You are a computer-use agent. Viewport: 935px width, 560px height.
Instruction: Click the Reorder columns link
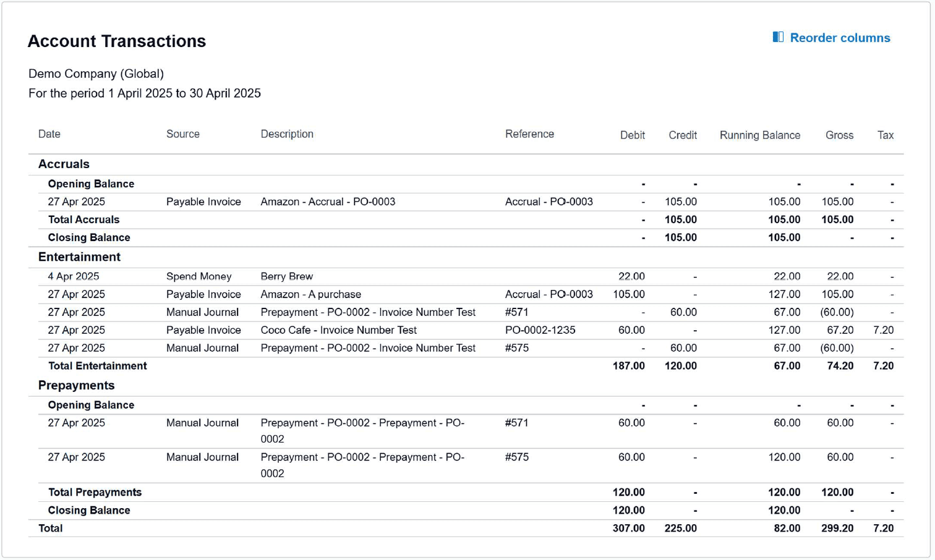pos(841,38)
